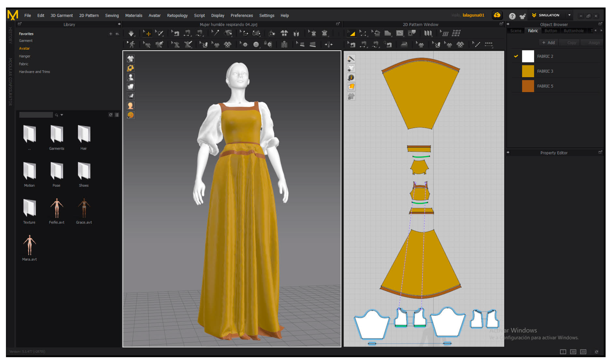Image resolution: width=610 pixels, height=364 pixels.
Task: Toggle the Show Garment icon in the 3D view
Action: coord(131,59)
